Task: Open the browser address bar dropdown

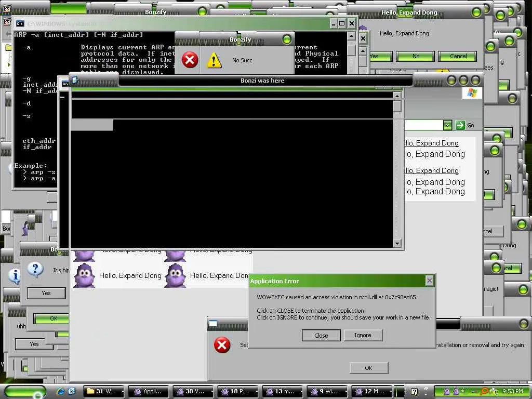Action: point(447,125)
